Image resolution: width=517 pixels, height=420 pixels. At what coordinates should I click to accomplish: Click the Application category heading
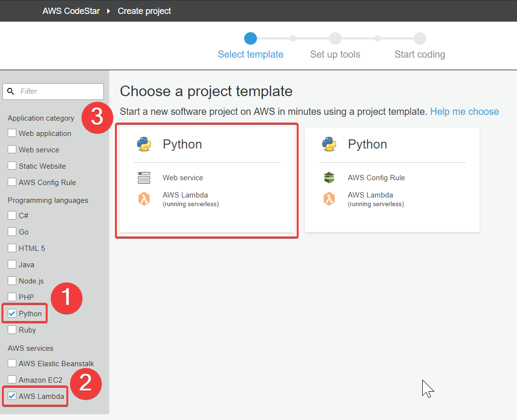(41, 118)
